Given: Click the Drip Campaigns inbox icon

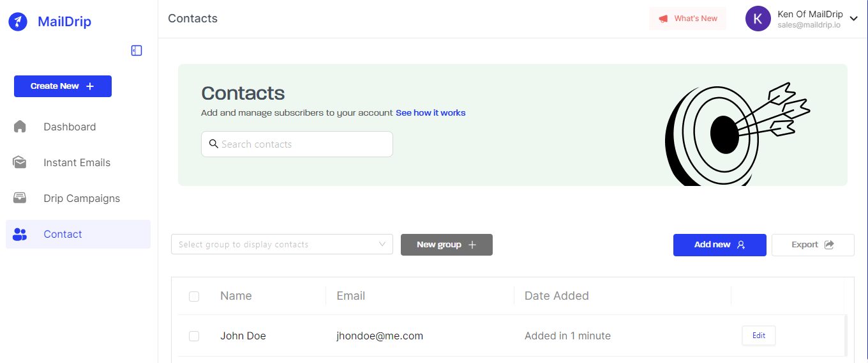Looking at the screenshot, I should 20,198.
